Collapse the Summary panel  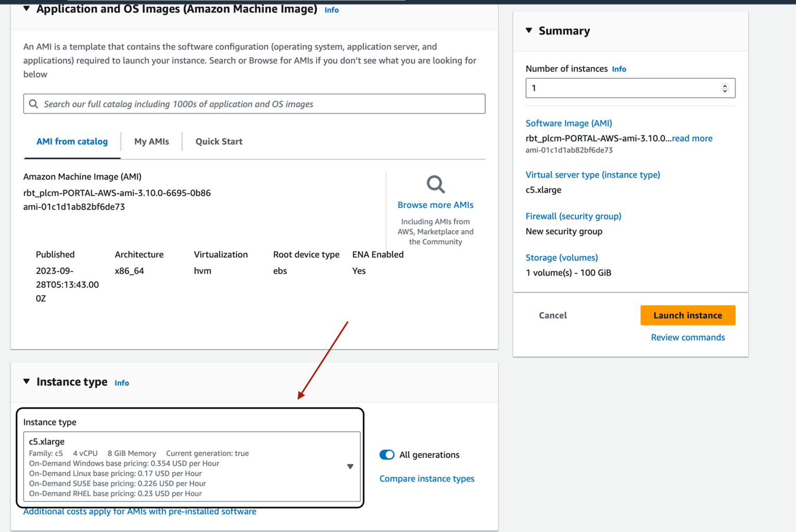[x=529, y=31]
